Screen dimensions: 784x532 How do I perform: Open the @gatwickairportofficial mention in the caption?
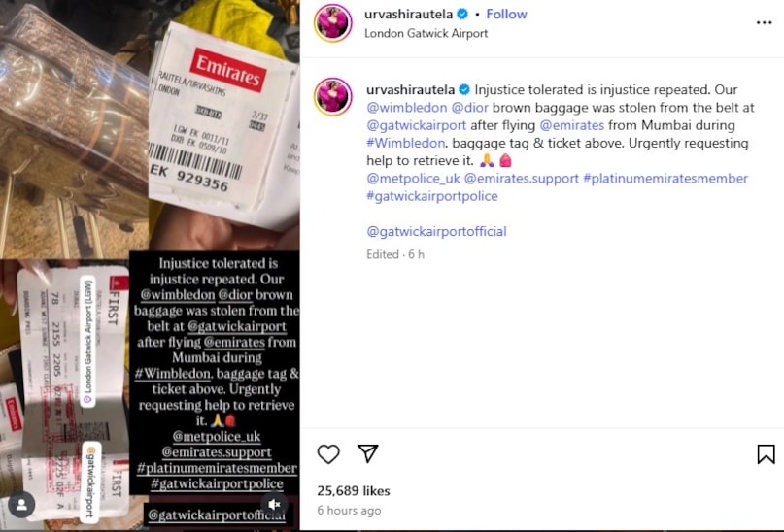click(x=436, y=231)
